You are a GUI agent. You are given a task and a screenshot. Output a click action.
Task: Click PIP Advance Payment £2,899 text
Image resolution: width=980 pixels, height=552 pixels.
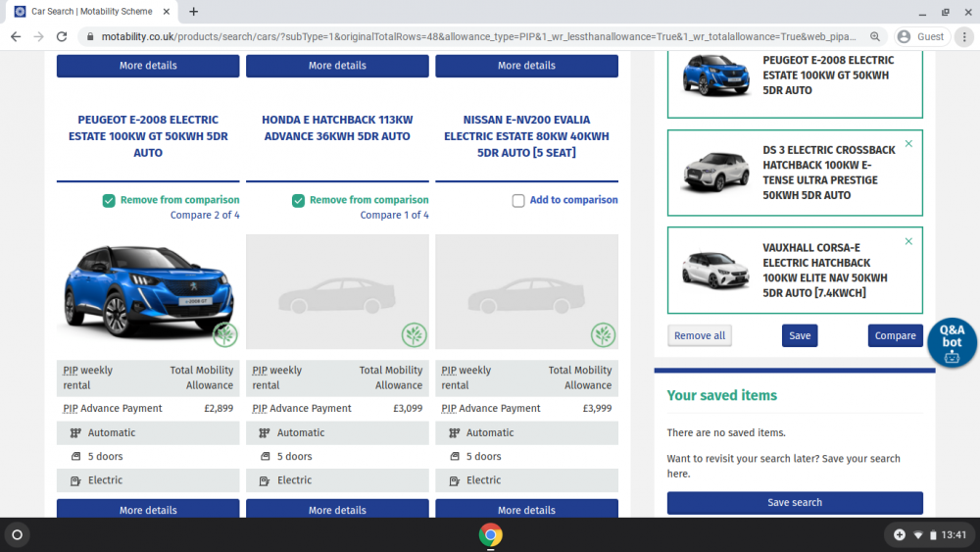coord(148,408)
